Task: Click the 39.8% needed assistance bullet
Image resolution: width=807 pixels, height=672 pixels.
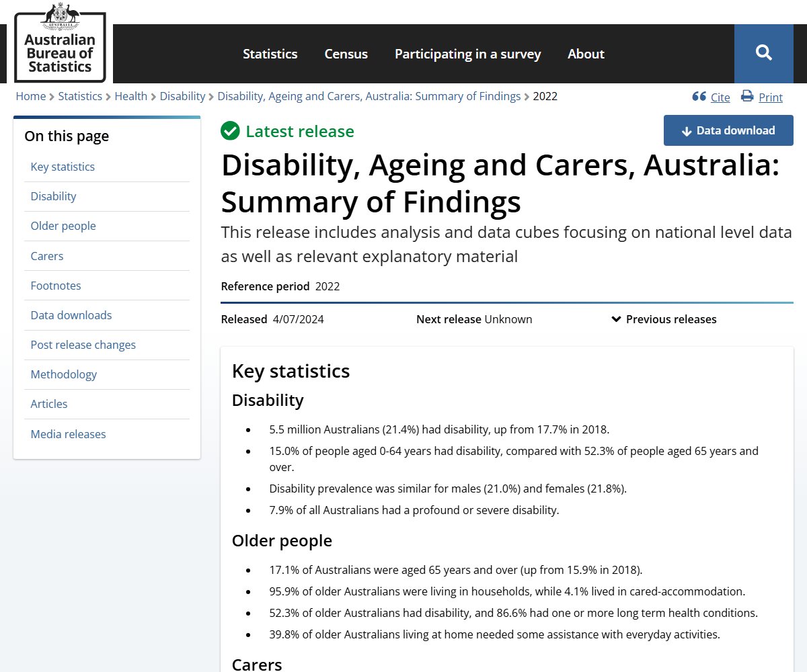Action: (x=494, y=634)
